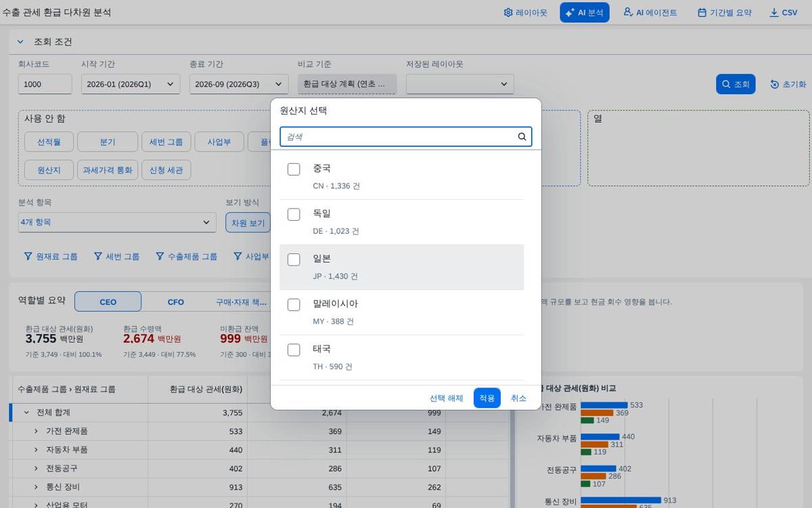Check the 독일 checkbox
Image resolution: width=812 pixels, height=508 pixels.
pyautogui.click(x=294, y=215)
